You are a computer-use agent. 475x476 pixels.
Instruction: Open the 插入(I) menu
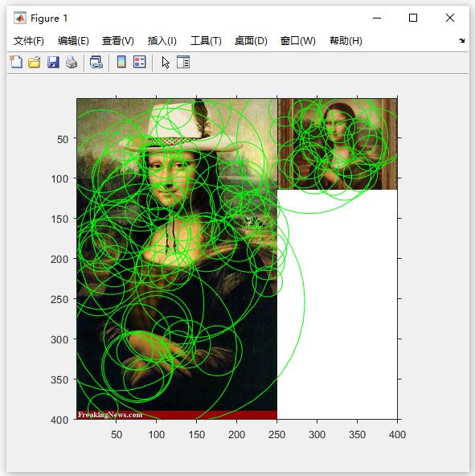click(162, 41)
